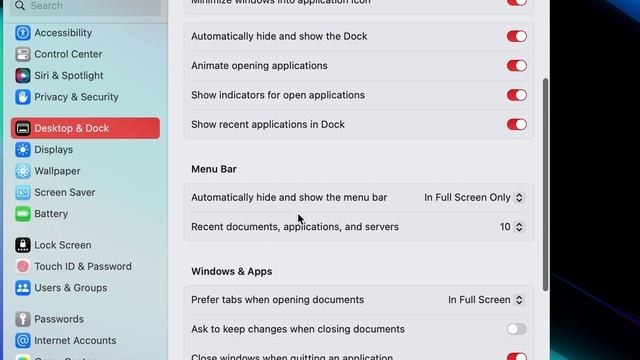Click 'Recent documents, applications, and servers' label
This screenshot has height=360, width=640.
[x=295, y=227]
